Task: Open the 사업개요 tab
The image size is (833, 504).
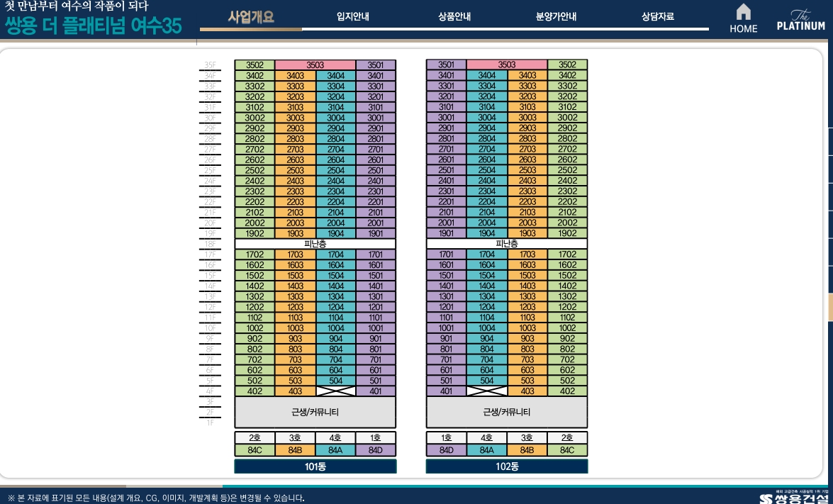Action: 251,17
